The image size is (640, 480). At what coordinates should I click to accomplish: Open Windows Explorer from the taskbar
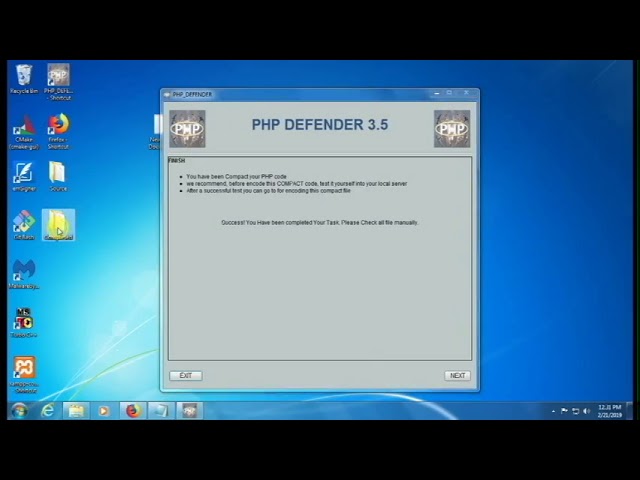[x=76, y=411]
